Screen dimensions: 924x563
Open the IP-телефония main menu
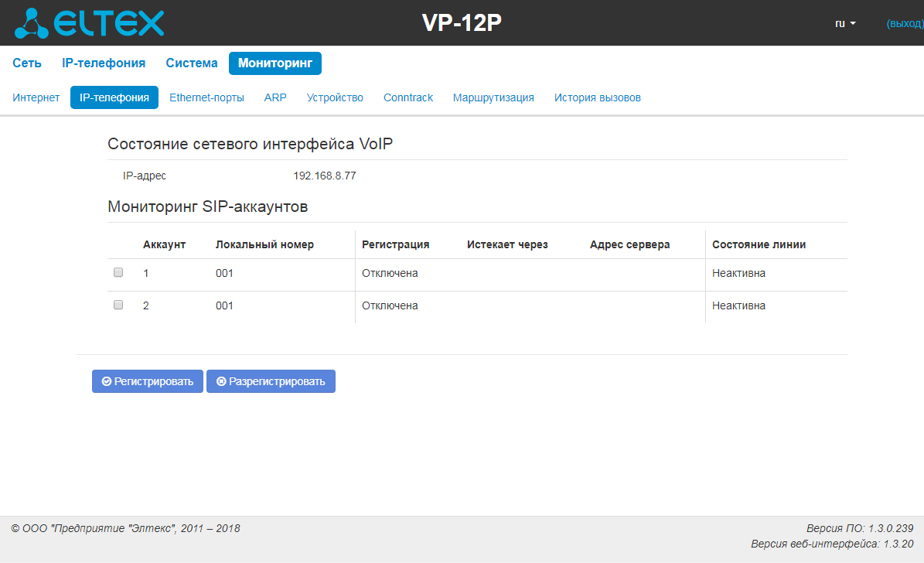click(104, 63)
